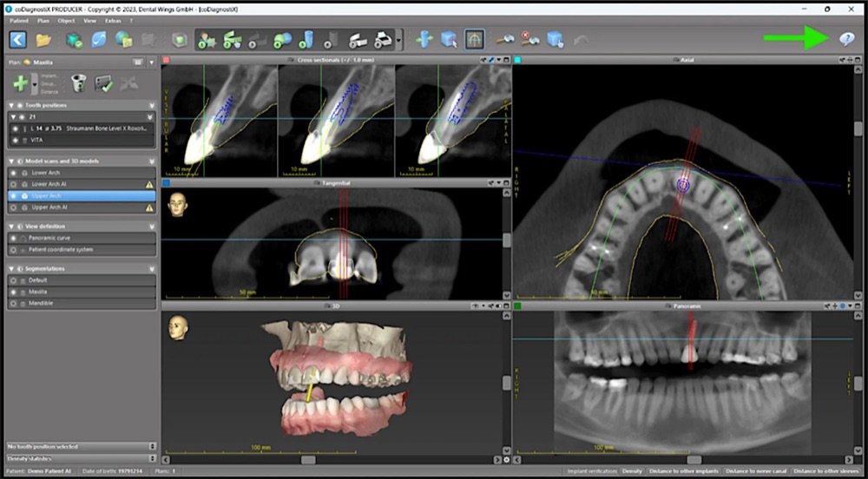This screenshot has height=479, width=868.
Task: Click the warning triangle on Upper Arch AI
Action: click(149, 208)
